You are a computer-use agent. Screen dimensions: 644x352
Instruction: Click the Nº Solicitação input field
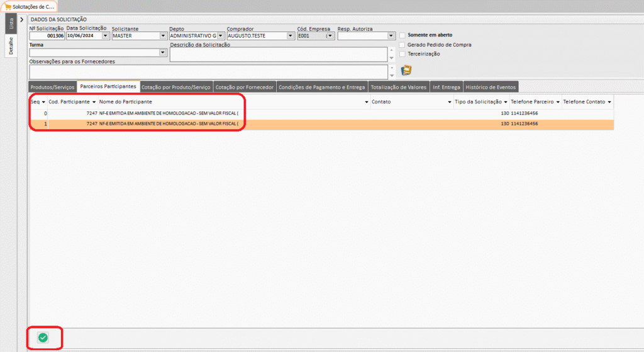(47, 36)
